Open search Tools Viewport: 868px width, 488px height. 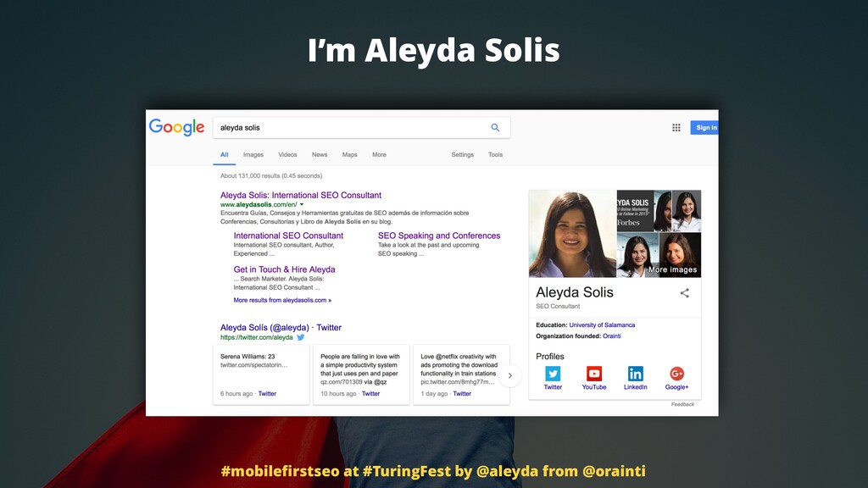click(495, 155)
